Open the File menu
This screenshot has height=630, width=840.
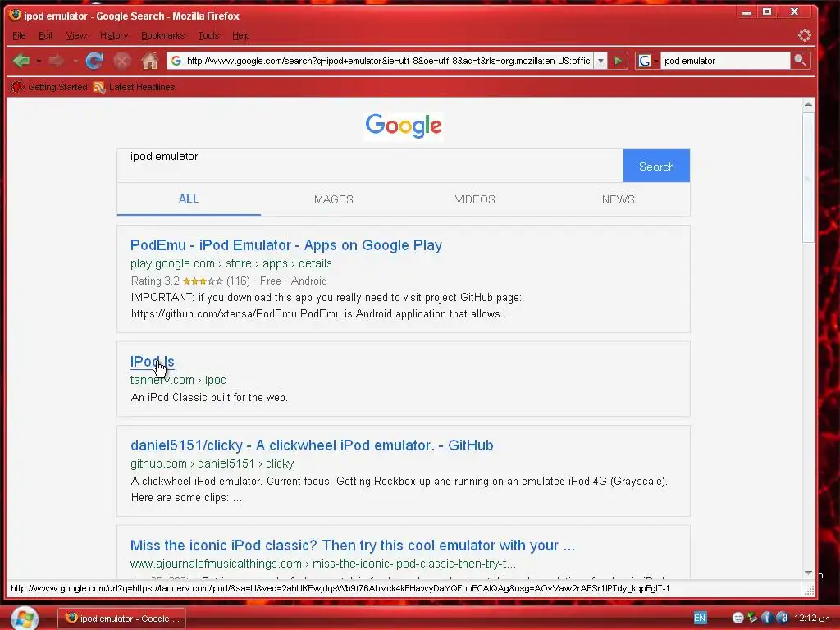click(19, 35)
